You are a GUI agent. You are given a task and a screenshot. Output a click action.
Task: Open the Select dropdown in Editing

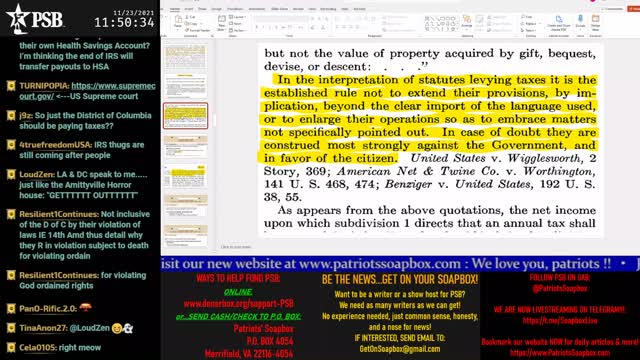[529, 30]
